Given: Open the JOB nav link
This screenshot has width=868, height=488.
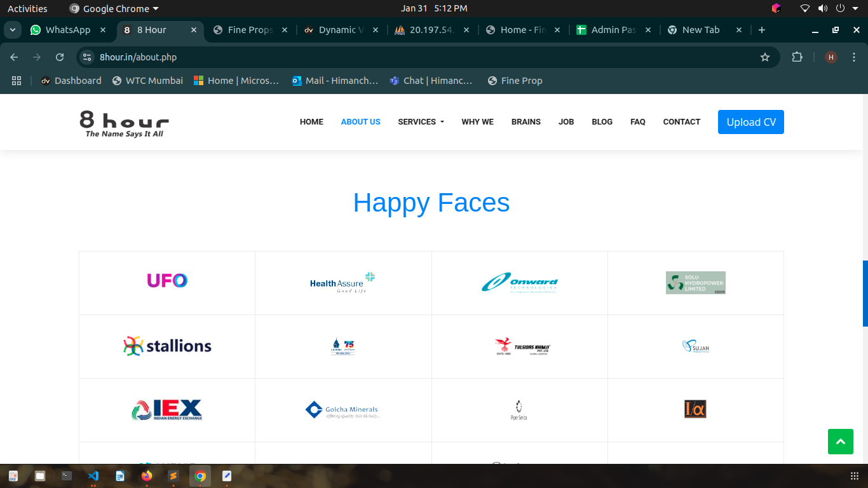Looking at the screenshot, I should pos(566,122).
